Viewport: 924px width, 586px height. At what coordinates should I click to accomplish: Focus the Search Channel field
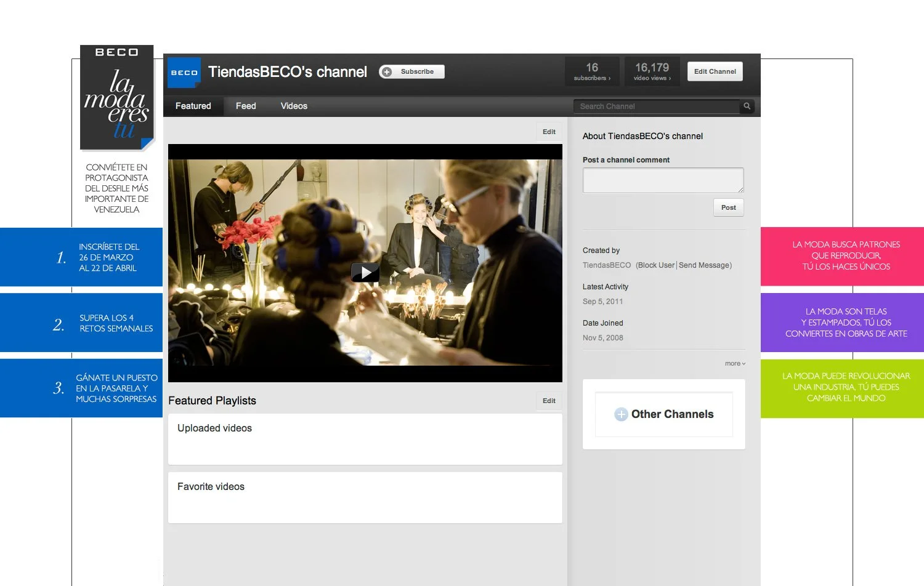[x=656, y=106]
